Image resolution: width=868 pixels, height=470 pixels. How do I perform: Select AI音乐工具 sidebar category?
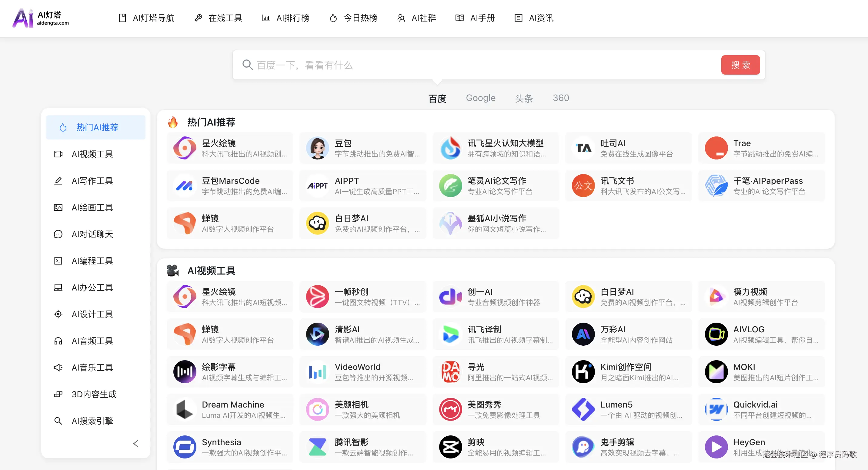pos(92,368)
